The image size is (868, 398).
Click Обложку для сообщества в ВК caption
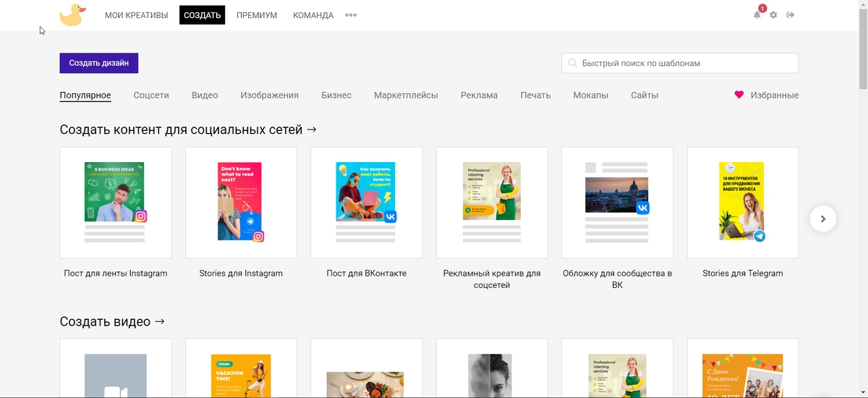click(618, 279)
